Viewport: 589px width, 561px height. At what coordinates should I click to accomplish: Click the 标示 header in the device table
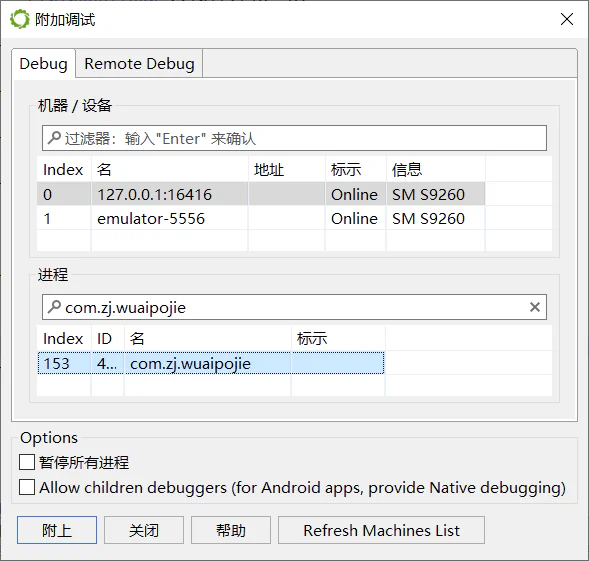pyautogui.click(x=356, y=169)
